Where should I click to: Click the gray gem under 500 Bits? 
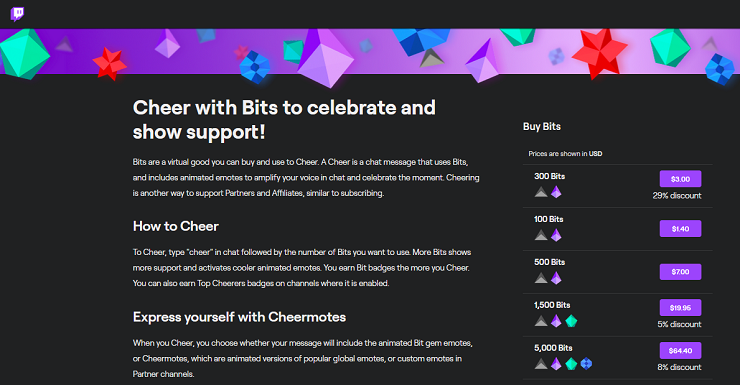tap(541, 278)
